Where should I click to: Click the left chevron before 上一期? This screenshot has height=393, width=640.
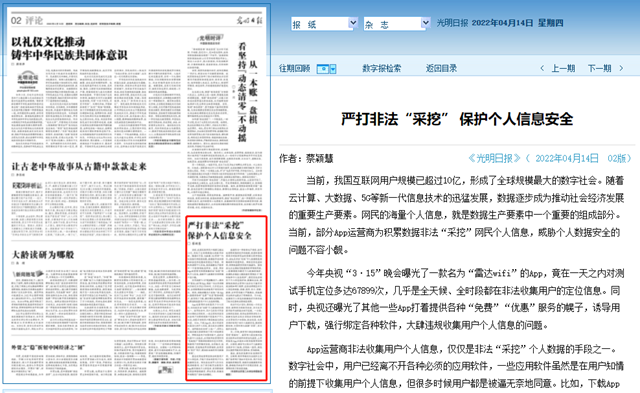pos(542,68)
